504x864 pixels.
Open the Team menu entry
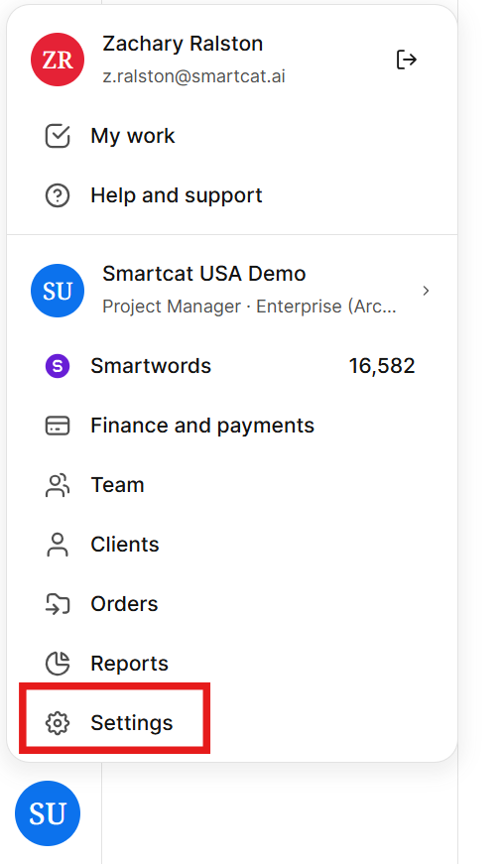232,485
